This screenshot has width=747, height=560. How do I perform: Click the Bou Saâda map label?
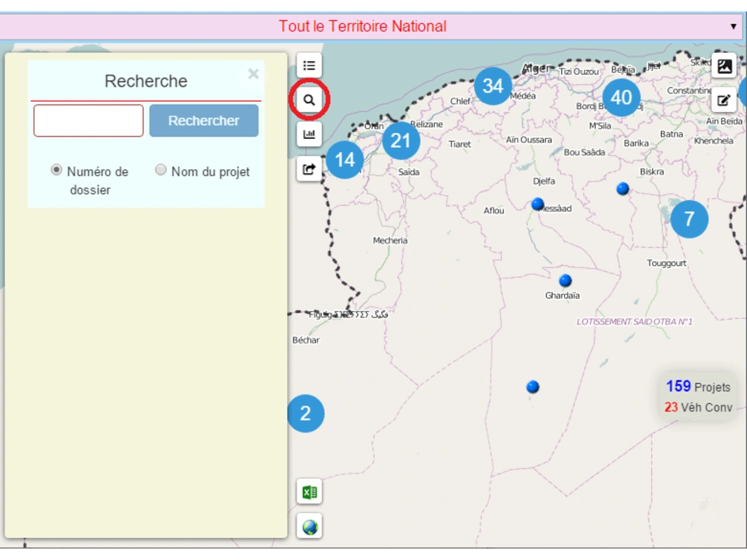point(584,152)
